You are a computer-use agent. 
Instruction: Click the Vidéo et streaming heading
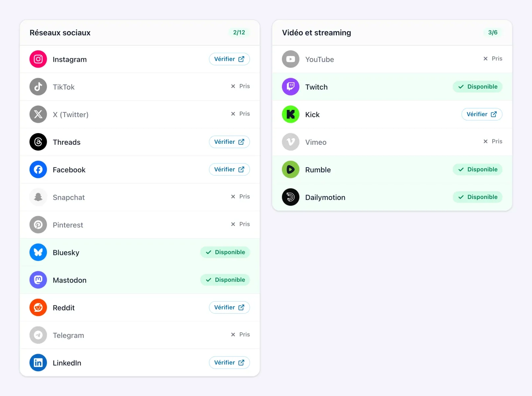coord(317,33)
